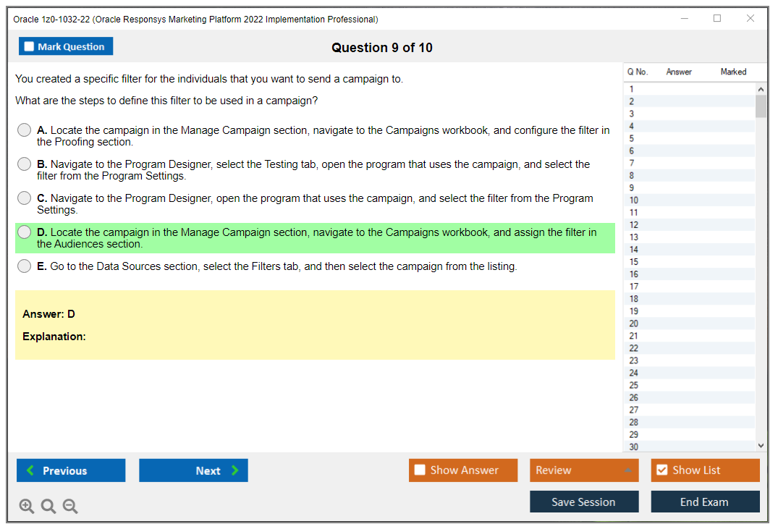The width and height of the screenshot is (778, 532).
Task: Open the Review dropdown
Action: point(584,470)
